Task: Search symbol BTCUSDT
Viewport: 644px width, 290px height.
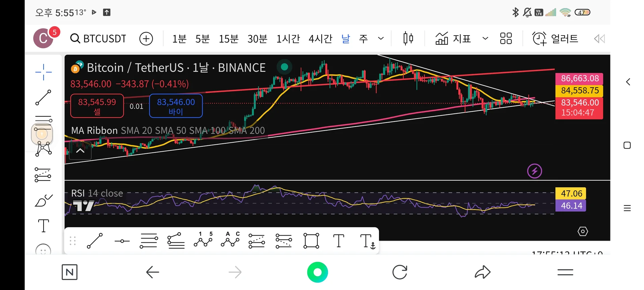Action: [98, 39]
